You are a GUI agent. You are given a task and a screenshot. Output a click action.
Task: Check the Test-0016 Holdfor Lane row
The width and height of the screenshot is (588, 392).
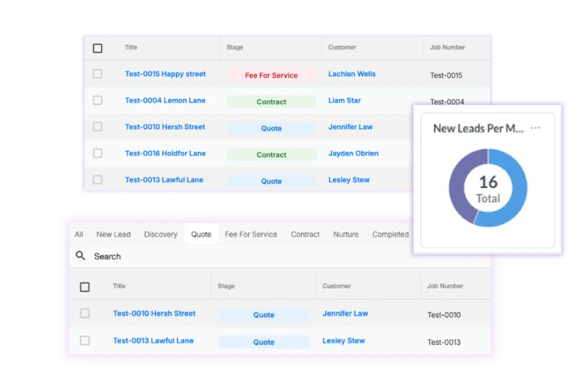(98, 153)
